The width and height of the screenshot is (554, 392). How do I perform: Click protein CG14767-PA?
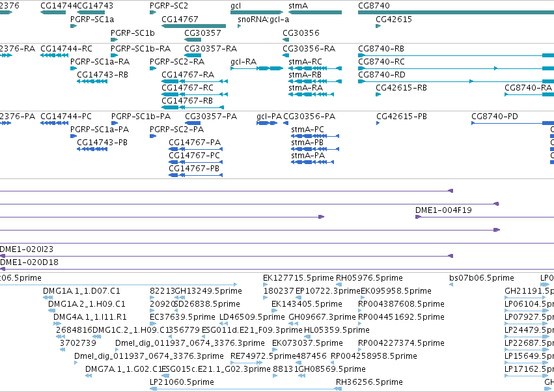[196, 149]
